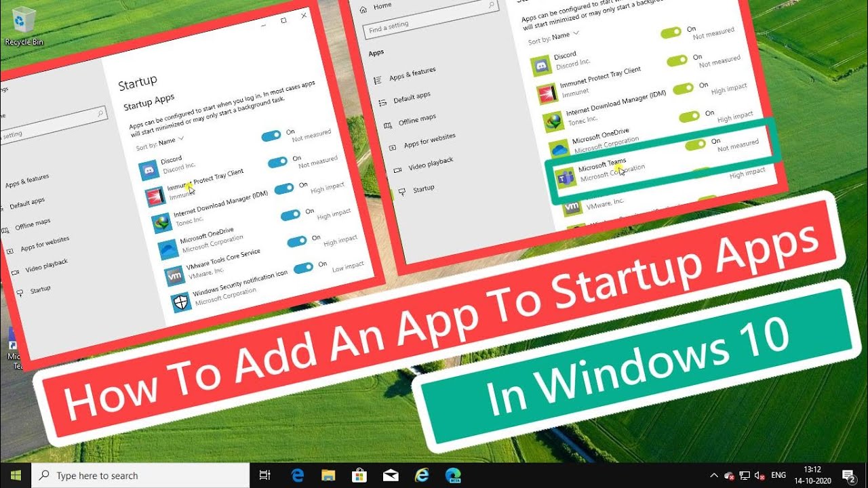This screenshot has height=488, width=868.
Task: Click the Windows Security shield icon
Action: (x=181, y=302)
